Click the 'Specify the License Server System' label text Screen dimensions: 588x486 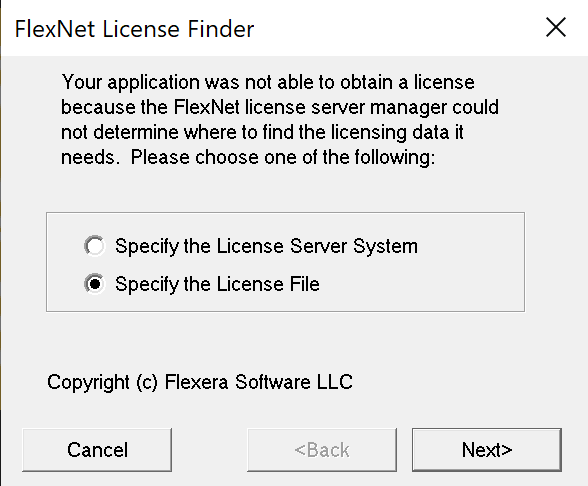(x=266, y=247)
